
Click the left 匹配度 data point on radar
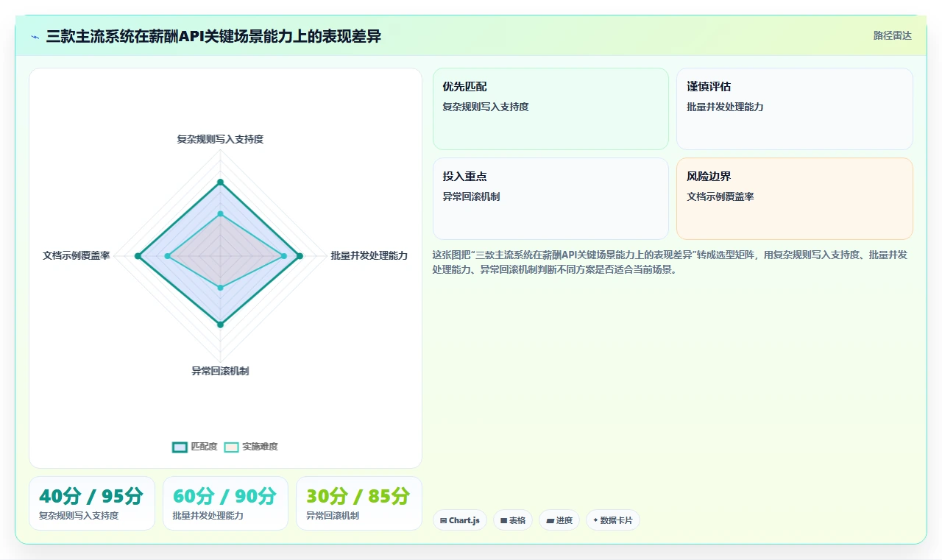pos(138,256)
